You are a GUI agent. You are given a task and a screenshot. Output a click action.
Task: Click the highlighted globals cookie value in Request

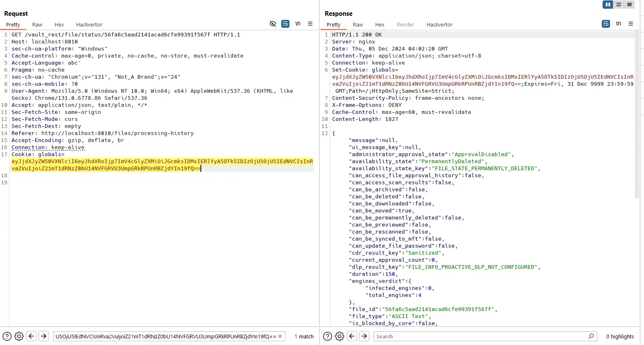(162, 165)
